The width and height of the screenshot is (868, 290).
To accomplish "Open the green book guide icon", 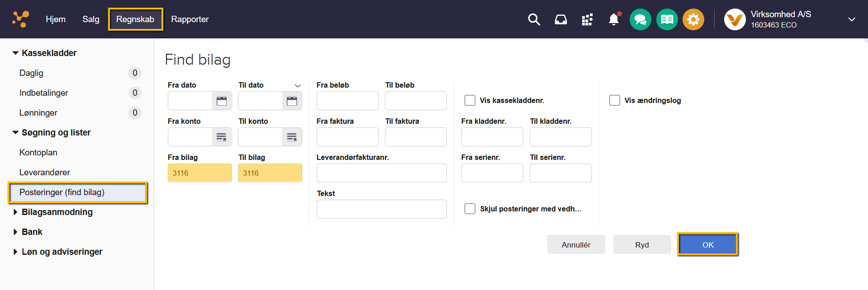I will pyautogui.click(x=667, y=19).
